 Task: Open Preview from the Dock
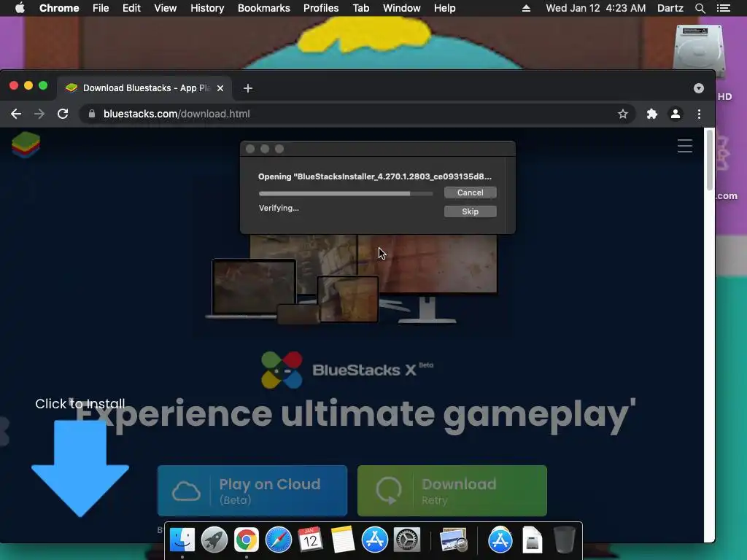pos(454,540)
